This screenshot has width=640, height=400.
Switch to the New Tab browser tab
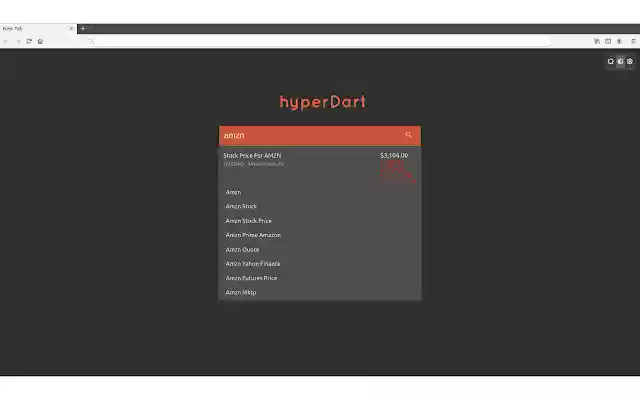[x=35, y=29]
